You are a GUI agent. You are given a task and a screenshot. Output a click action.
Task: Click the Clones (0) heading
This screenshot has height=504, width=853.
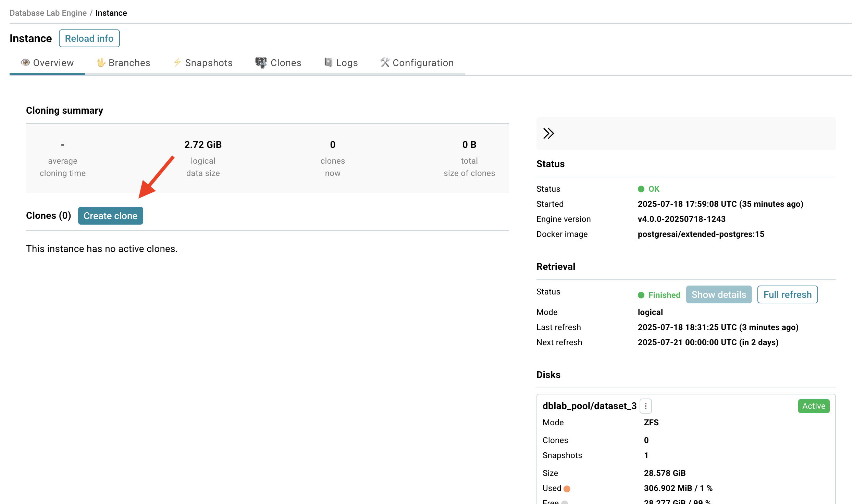(x=49, y=216)
